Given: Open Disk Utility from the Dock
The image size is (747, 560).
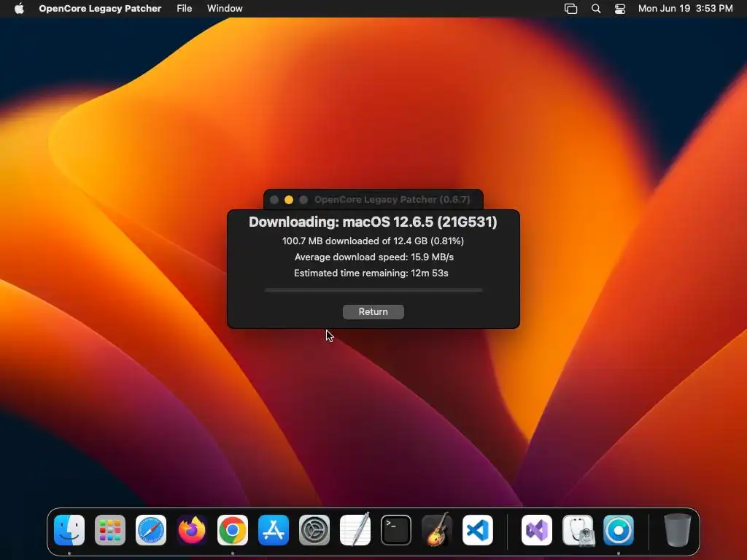Looking at the screenshot, I should (x=578, y=530).
